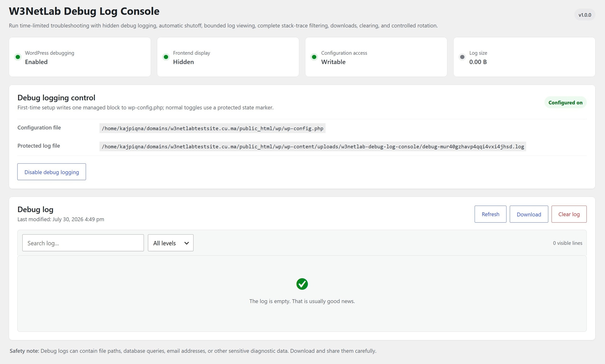Click the Protected log file label

coord(38,146)
